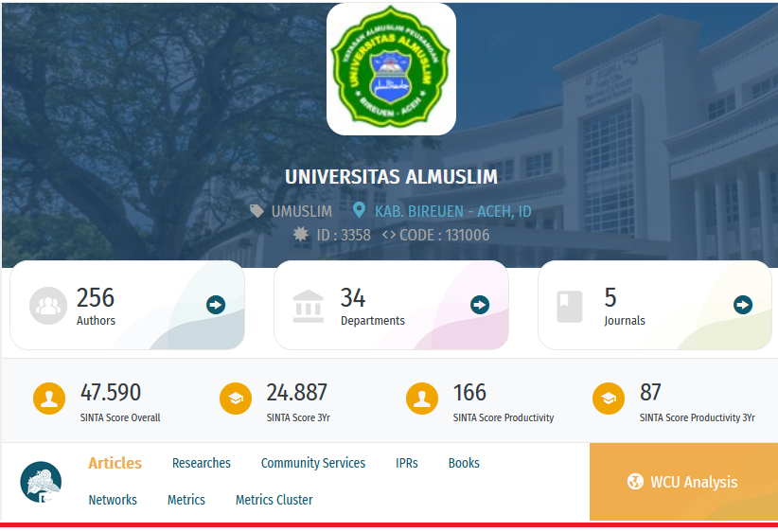Show the Networks tab
The width and height of the screenshot is (778, 532).
[x=113, y=500]
